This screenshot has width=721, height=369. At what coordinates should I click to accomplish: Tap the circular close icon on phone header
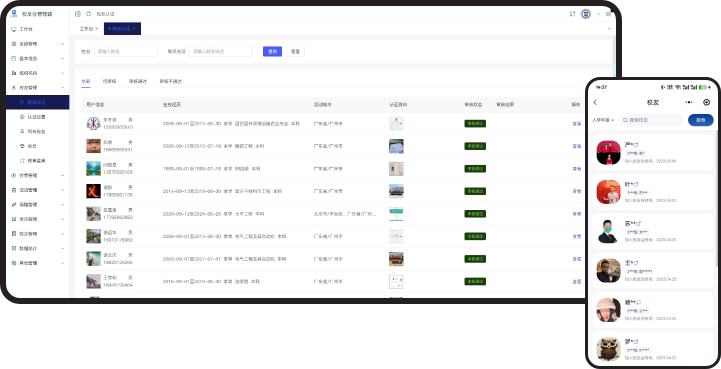[707, 102]
